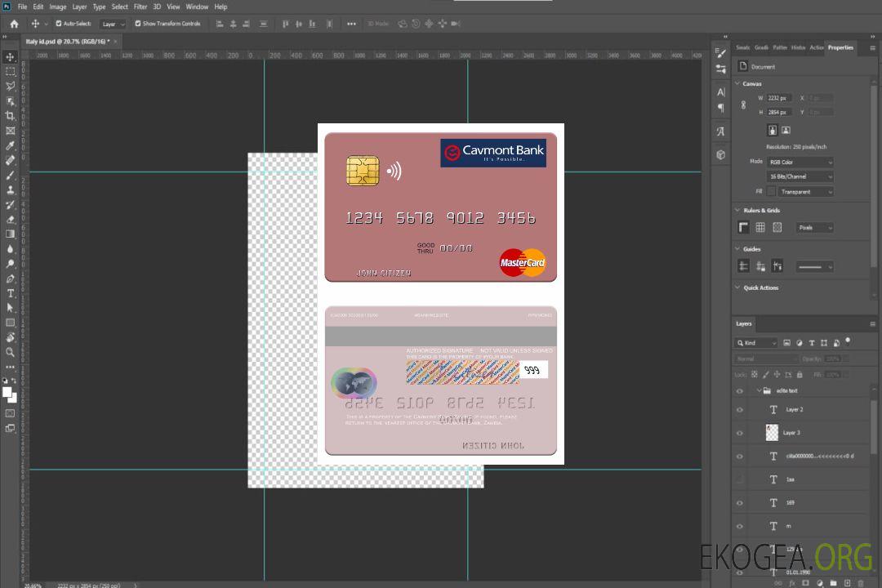The height and width of the screenshot is (588, 882).
Task: Select the Zoom tool
Action: coord(10,352)
